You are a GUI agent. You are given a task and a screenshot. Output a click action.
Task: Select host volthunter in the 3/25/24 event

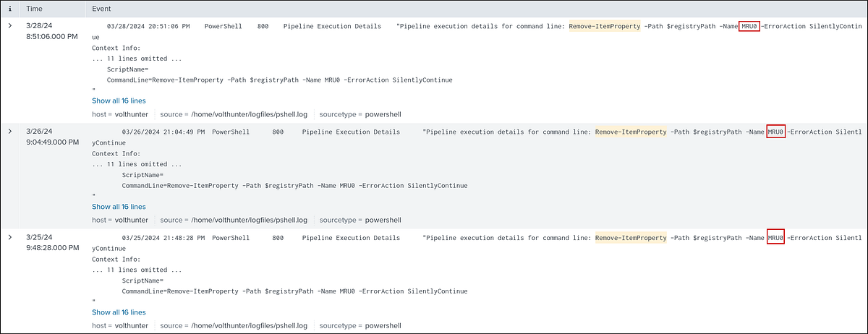[131, 325]
